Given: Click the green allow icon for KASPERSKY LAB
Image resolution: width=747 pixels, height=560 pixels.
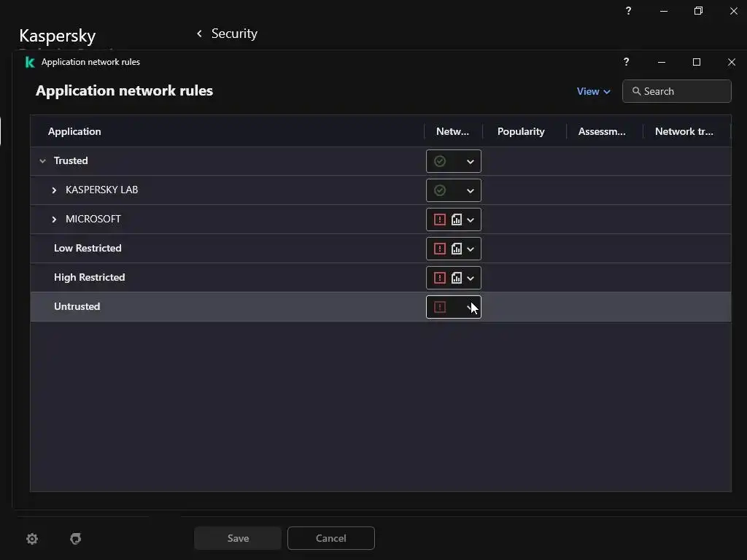Looking at the screenshot, I should pos(440,190).
